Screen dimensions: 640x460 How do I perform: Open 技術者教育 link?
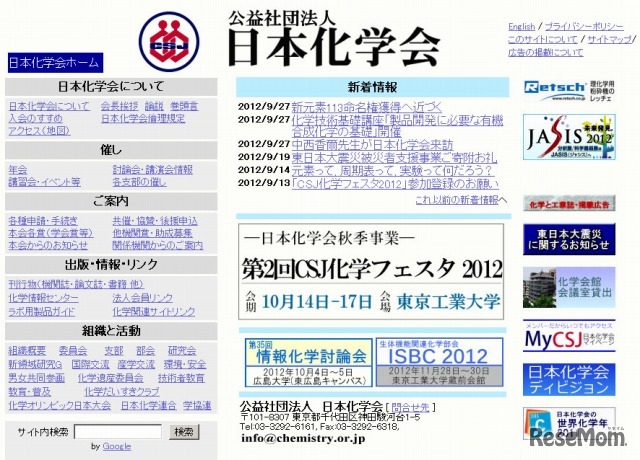coord(181,378)
